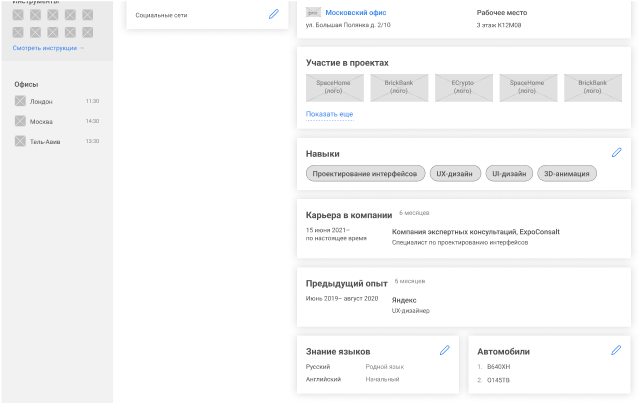This screenshot has width=644, height=403.
Task: Select the Проектирование интерфейсов skill tag
Action: pyautogui.click(x=365, y=174)
